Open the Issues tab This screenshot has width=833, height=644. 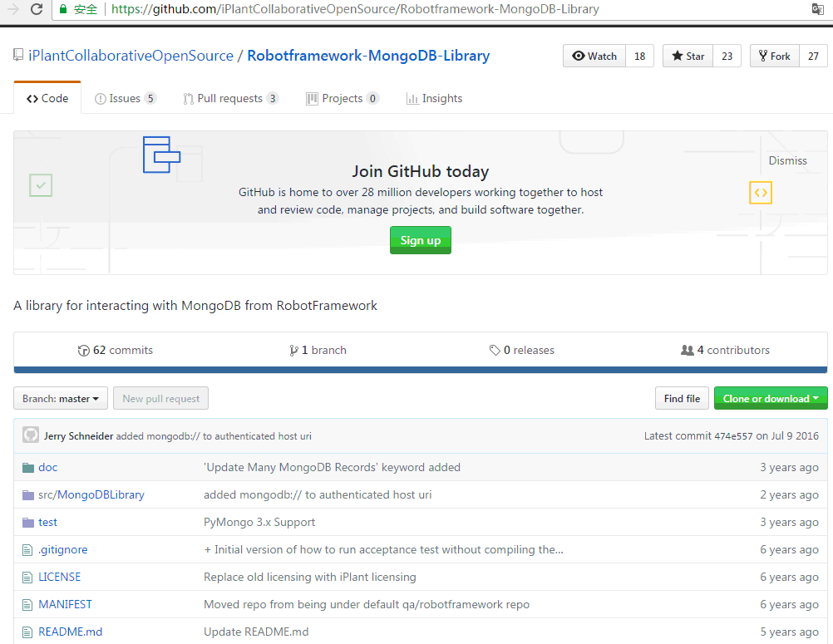click(x=126, y=98)
